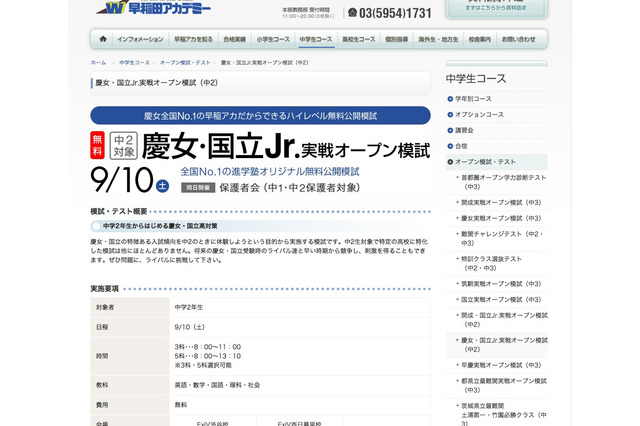Open 早慶実戦オープン模試(中3) sidebar link
This screenshot has height=426, width=640.
(x=501, y=365)
